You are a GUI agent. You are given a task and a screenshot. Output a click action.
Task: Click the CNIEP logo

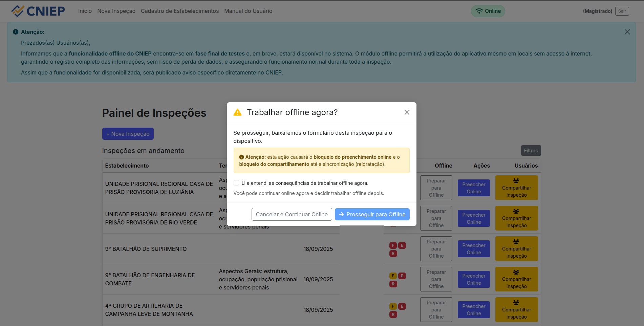click(x=38, y=11)
